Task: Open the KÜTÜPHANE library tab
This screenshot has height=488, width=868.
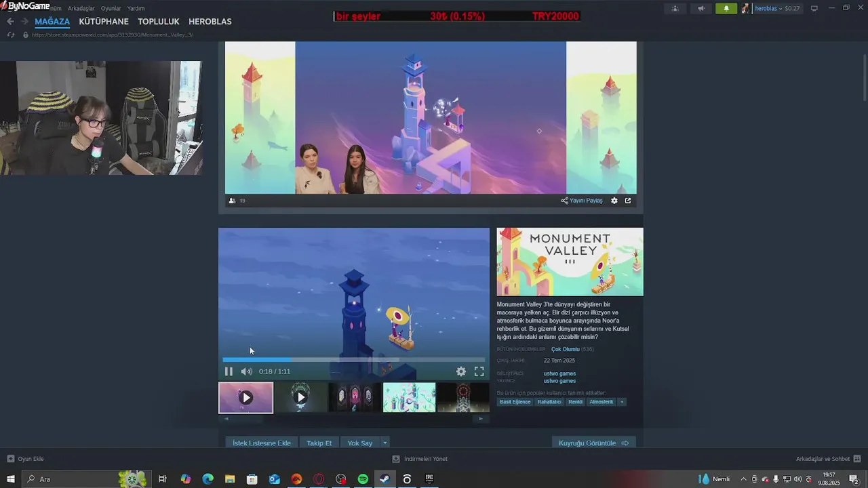Action: (x=104, y=22)
